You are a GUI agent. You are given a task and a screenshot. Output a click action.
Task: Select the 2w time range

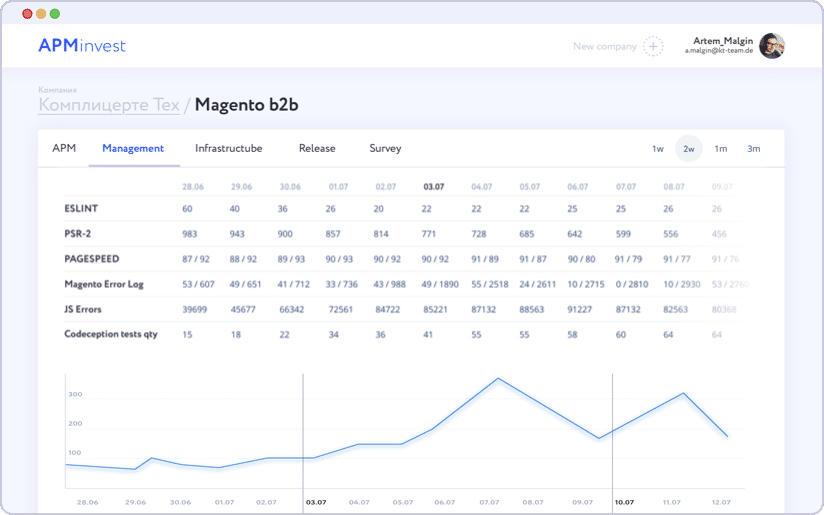coord(689,149)
